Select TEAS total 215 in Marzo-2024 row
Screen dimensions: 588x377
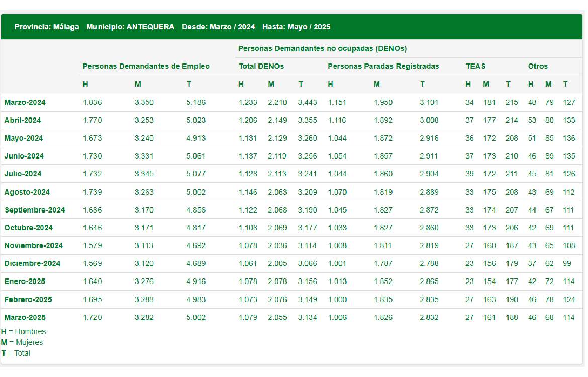(x=511, y=103)
